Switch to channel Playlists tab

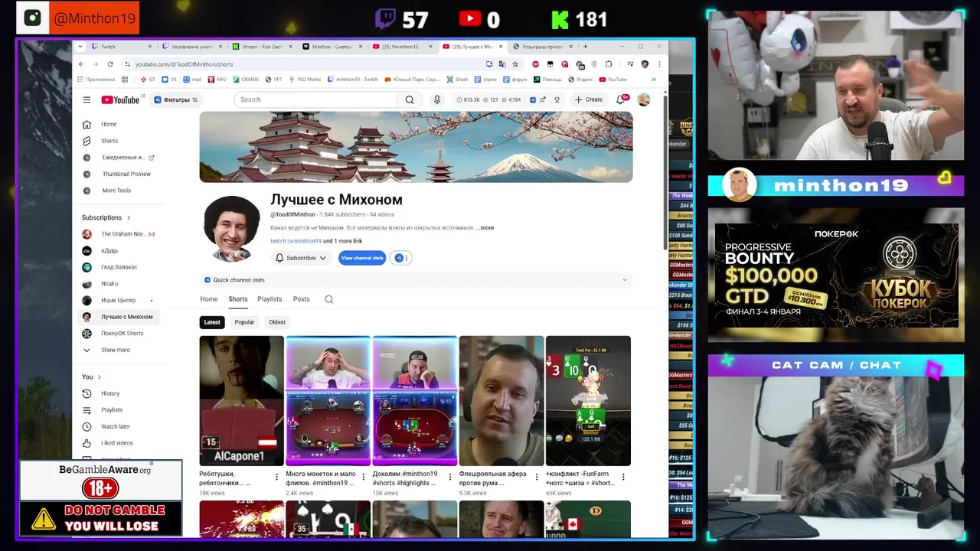tap(269, 299)
